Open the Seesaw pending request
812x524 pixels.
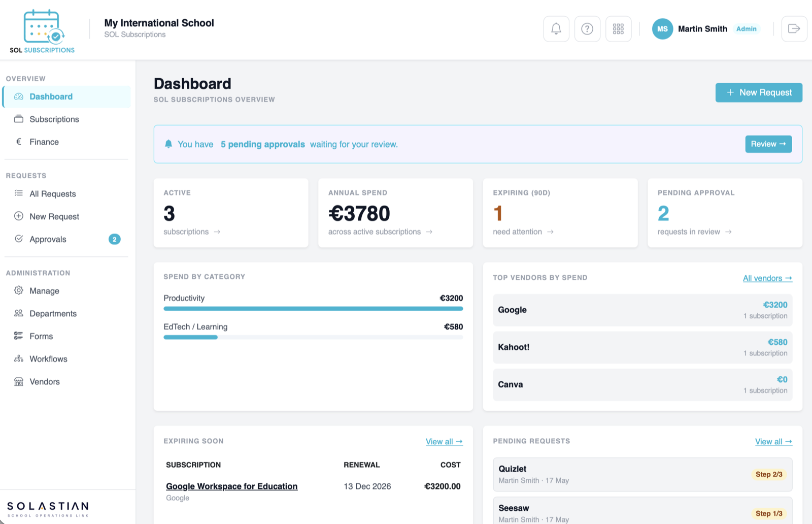pos(642,511)
